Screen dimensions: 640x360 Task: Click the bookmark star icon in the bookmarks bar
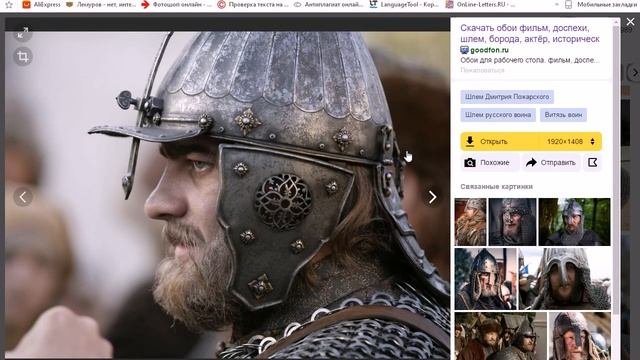tap(9, 4)
